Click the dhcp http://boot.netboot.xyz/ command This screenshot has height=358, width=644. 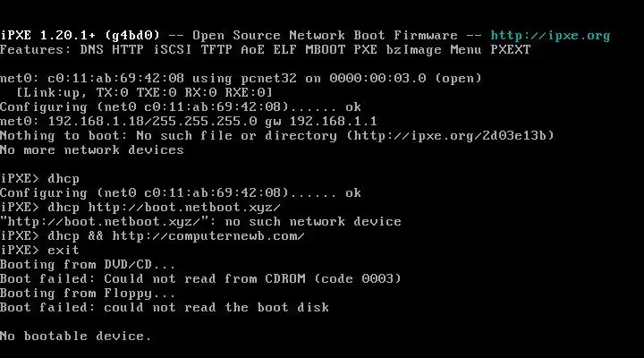coord(164,207)
